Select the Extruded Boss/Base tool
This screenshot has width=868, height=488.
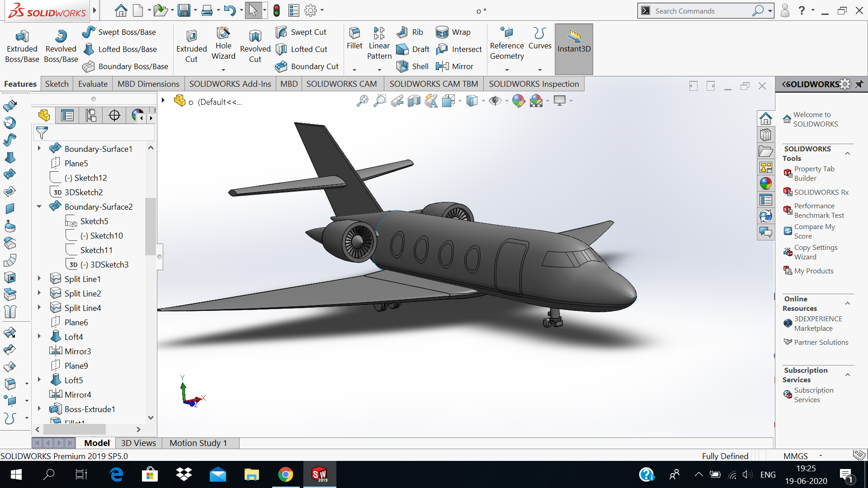(22, 47)
